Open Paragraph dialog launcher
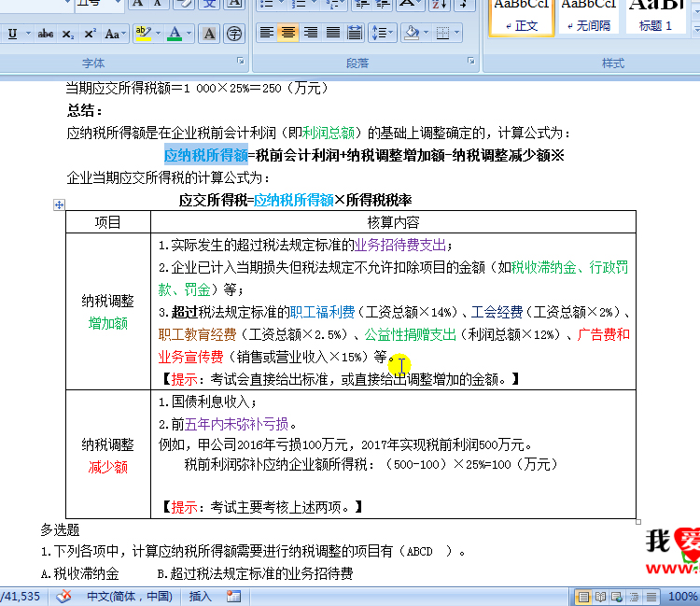 tap(471, 61)
